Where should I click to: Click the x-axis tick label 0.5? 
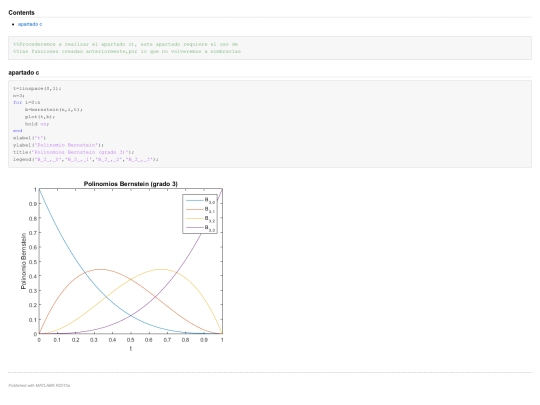131,340
